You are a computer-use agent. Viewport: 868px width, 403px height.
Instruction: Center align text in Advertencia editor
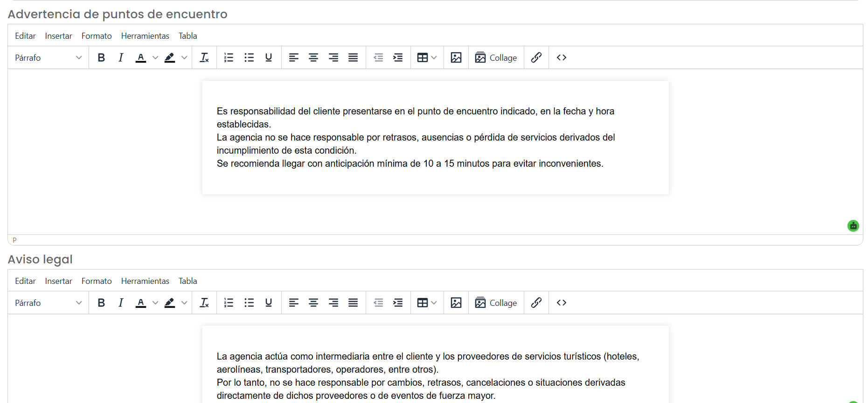[x=313, y=57]
